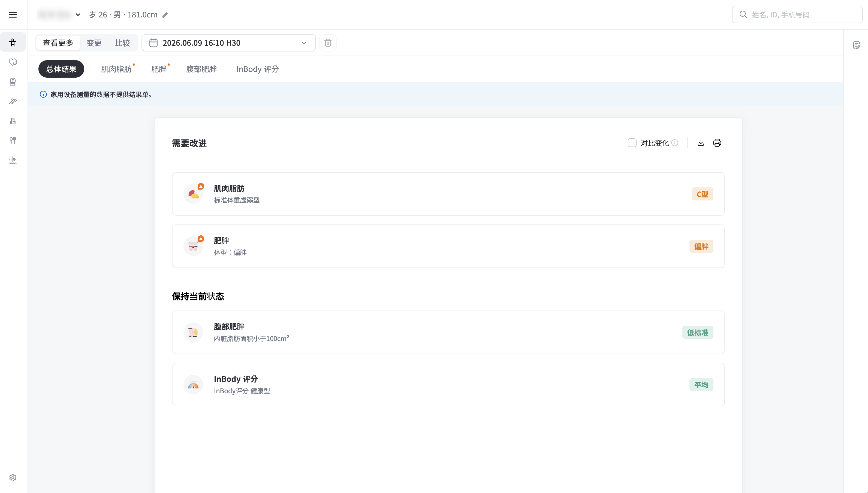This screenshot has height=493, width=868.
Task: Click the info icon beside 对比变化
Action: point(675,143)
